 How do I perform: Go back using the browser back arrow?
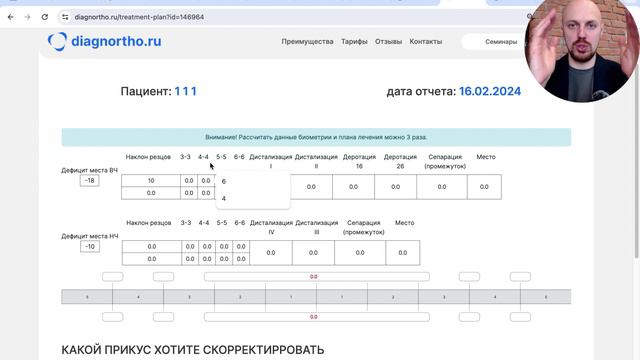11,17
